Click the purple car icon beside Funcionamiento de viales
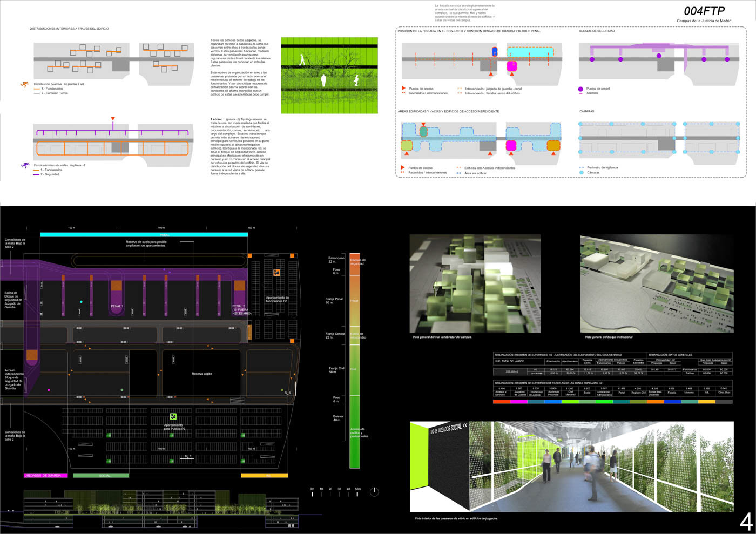Viewport: 756px width, 534px height. (x=25, y=165)
